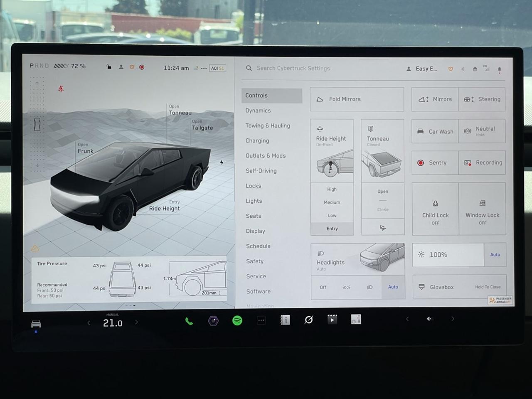Click the HomeLink garage icon

click(475, 69)
